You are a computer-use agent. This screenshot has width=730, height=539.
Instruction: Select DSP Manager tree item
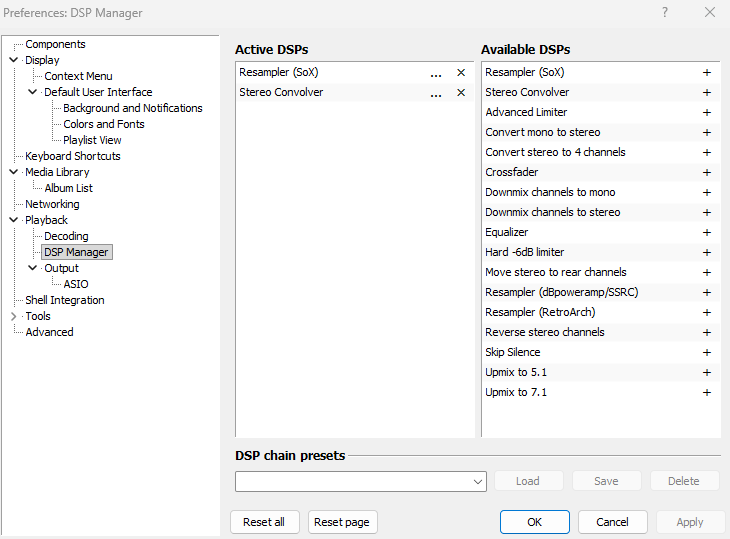pyautogui.click(x=76, y=252)
